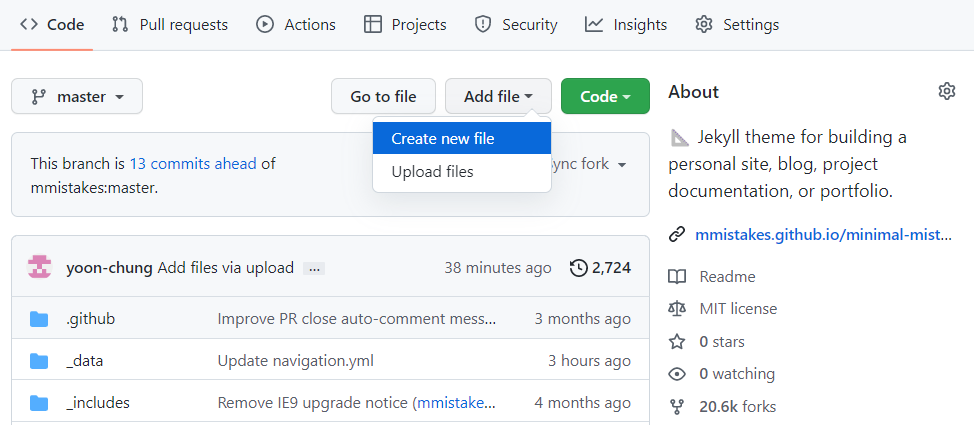The image size is (974, 425).
Task: Click the 3 months ago timestamp
Action: click(583, 319)
